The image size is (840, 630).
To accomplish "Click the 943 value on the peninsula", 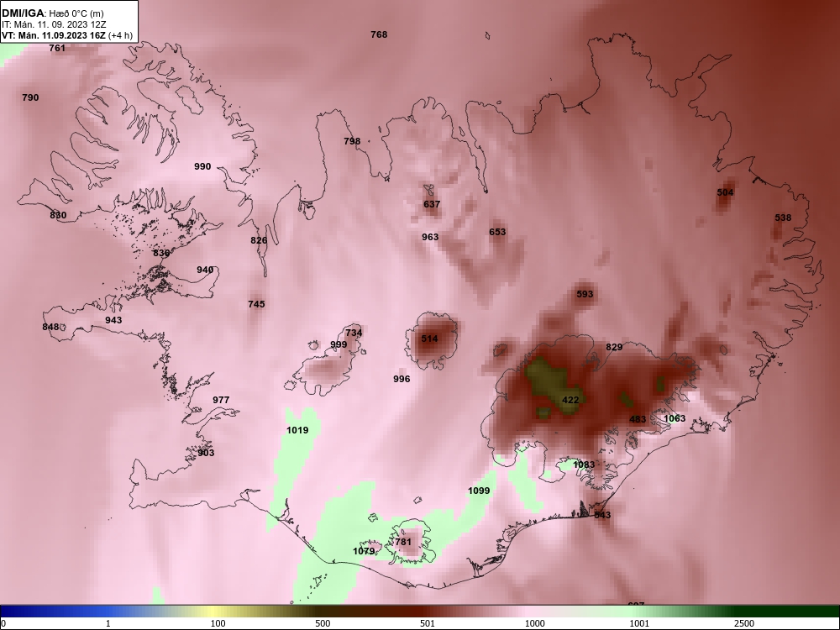I will tap(113, 320).
